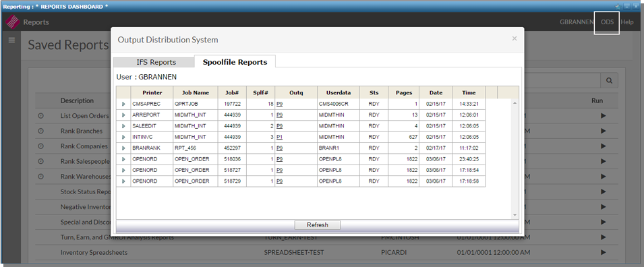Click the favorite star in title bar
Viewport: 644px width, 267px height.
(x=618, y=7)
